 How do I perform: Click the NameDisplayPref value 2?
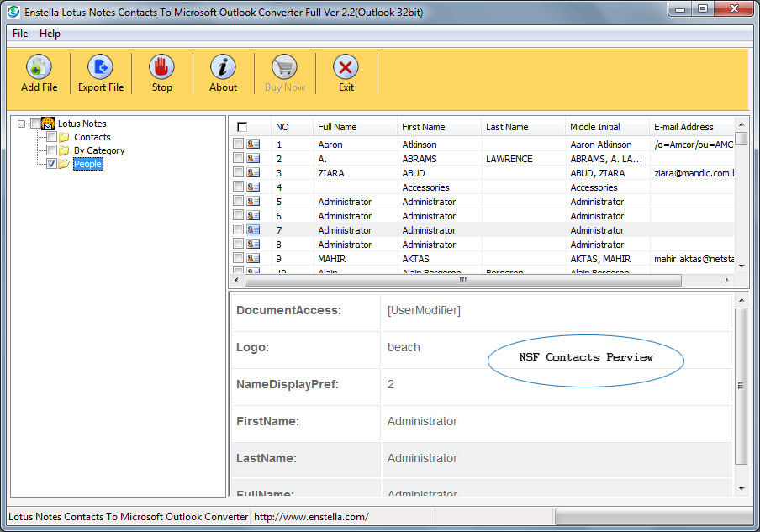391,384
